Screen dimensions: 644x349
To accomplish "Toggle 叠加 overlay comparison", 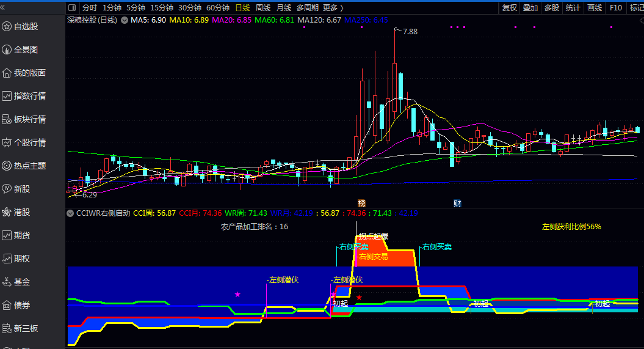I will click(x=530, y=8).
